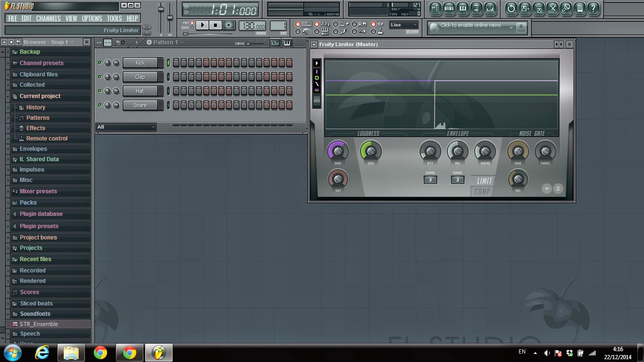Show the step sequencer window
Image resolution: width=644 pixels, height=362 pixels.
coord(449,8)
